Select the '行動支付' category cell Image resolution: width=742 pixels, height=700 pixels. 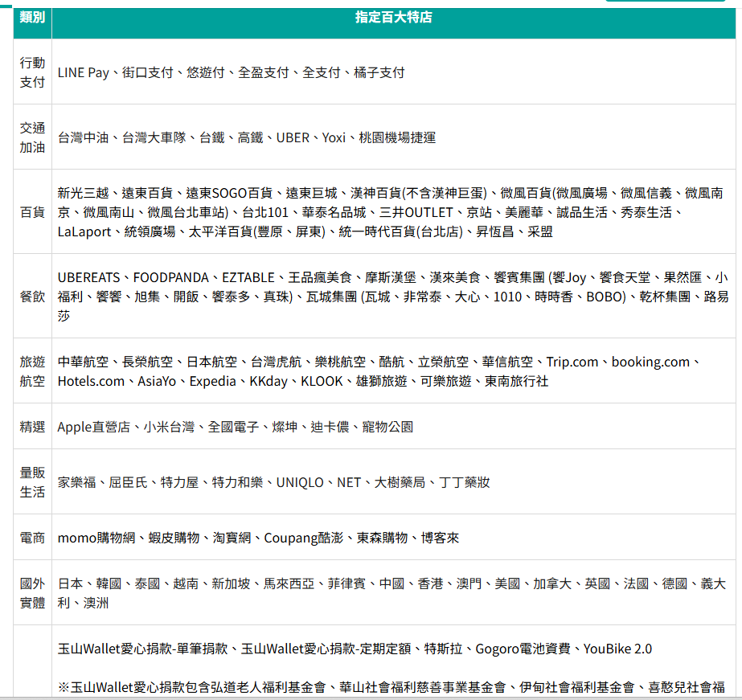(x=32, y=72)
